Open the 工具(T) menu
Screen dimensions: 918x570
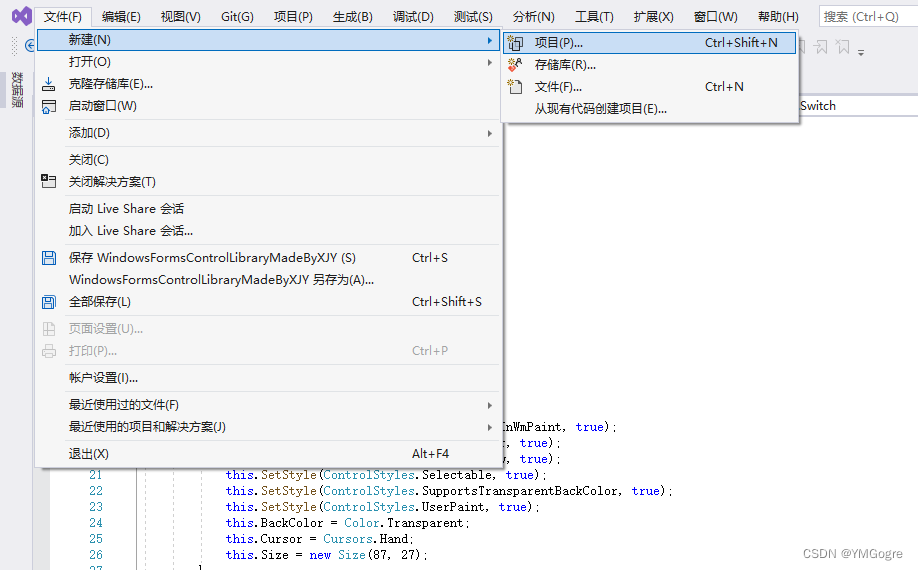594,17
